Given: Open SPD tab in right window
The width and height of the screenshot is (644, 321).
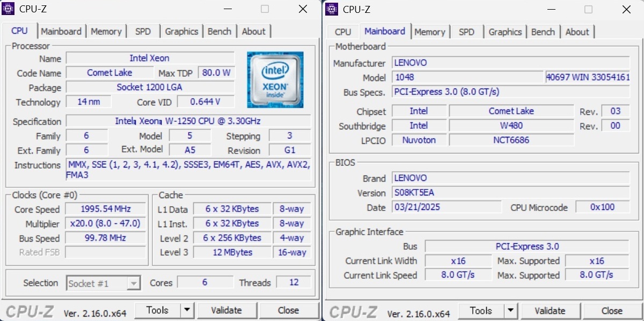Looking at the screenshot, I should 466,32.
